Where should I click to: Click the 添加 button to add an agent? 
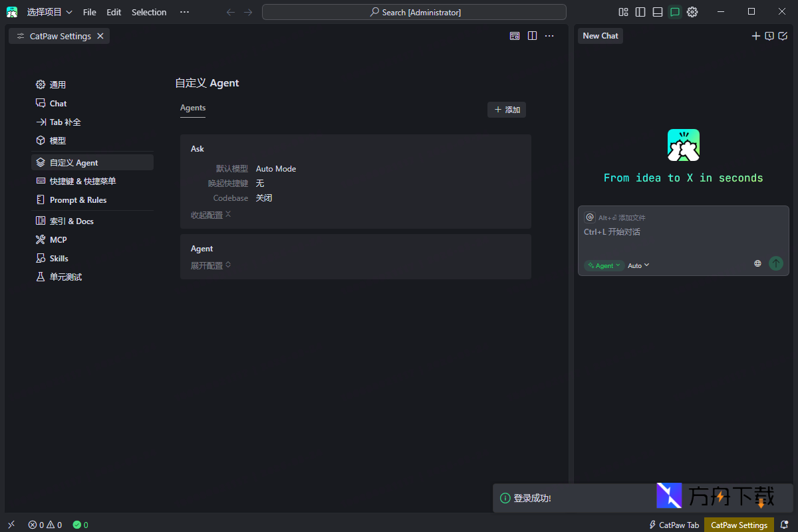[507, 110]
